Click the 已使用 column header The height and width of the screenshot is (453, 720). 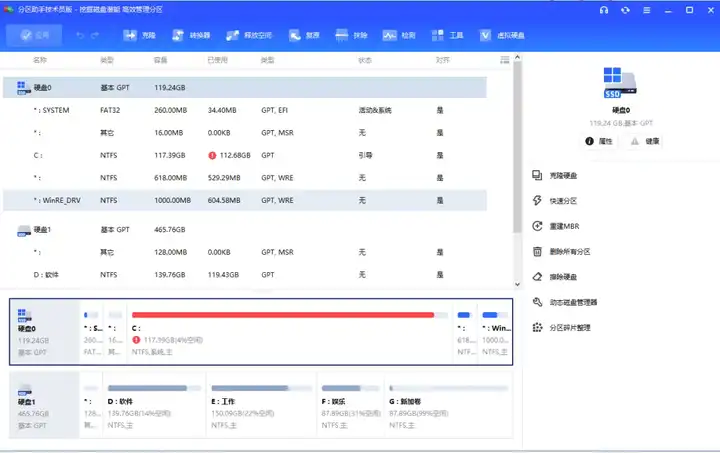pyautogui.click(x=218, y=60)
